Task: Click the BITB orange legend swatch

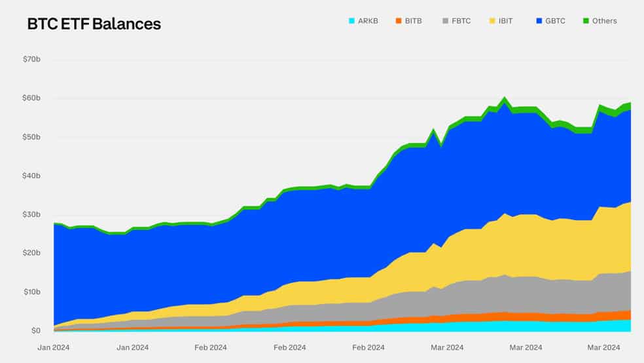Action: tap(399, 21)
